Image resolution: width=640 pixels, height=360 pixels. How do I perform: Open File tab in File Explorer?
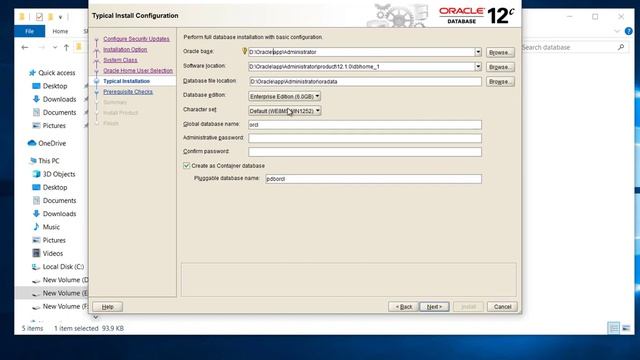(x=29, y=31)
